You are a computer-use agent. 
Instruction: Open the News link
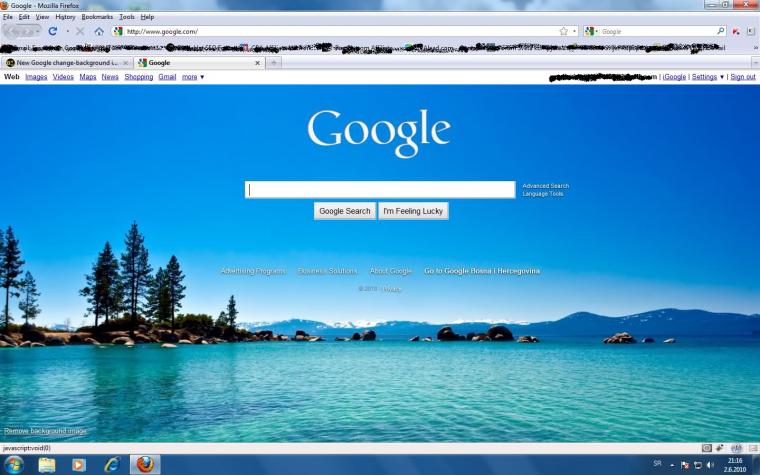[110, 77]
